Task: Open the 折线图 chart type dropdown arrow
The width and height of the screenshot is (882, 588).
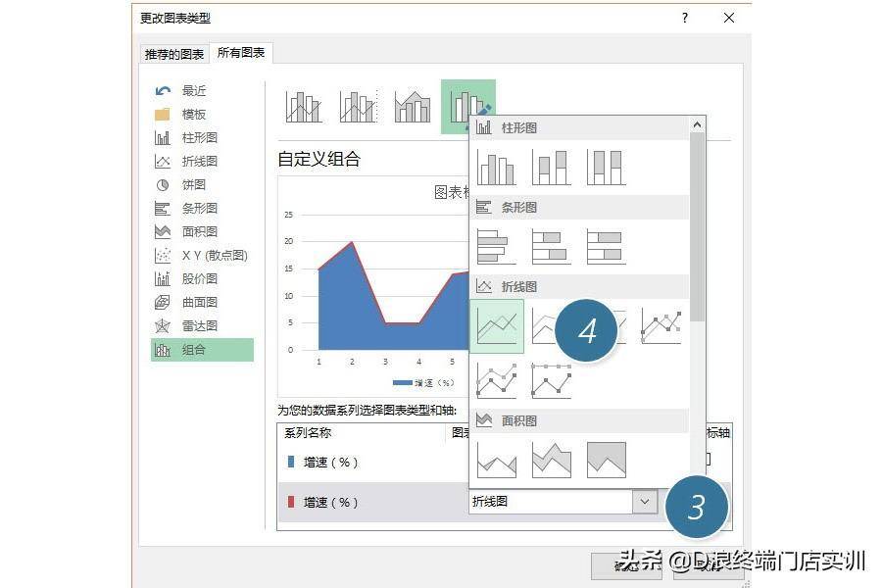Action: click(x=645, y=502)
